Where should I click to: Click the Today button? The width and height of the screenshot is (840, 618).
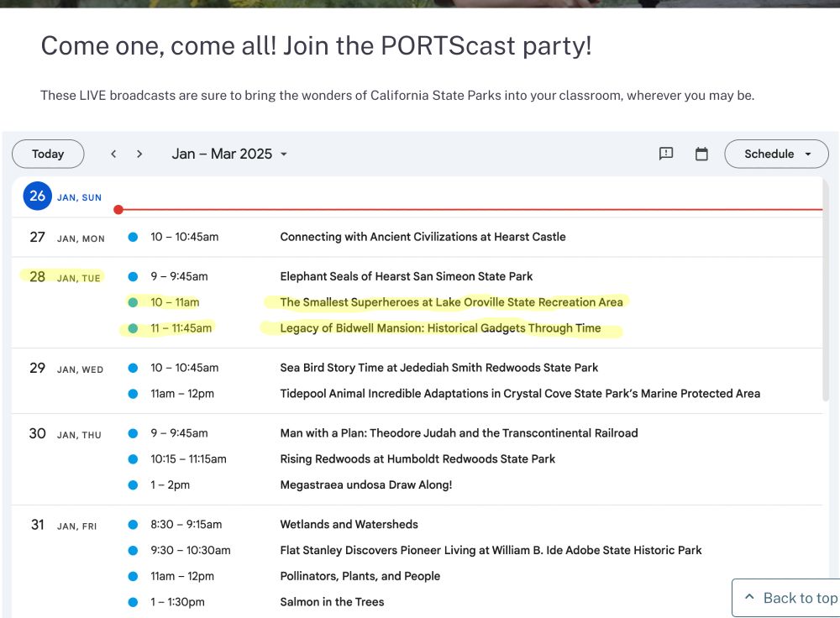point(48,154)
